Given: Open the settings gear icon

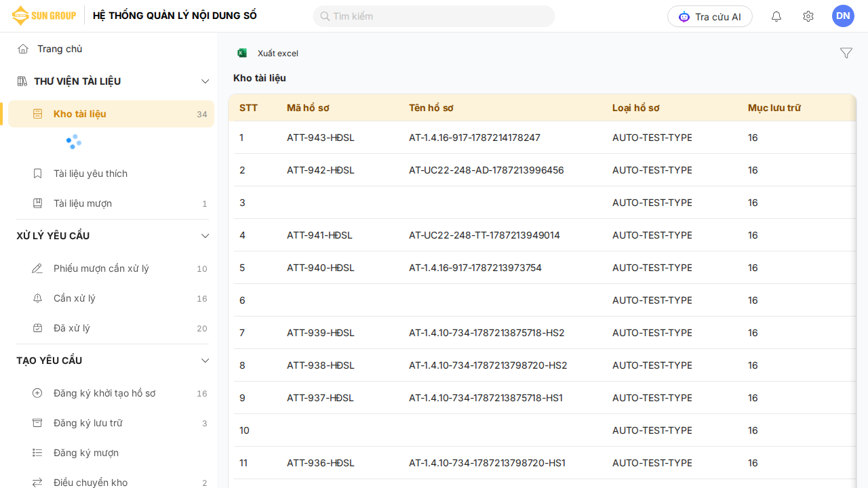Looking at the screenshot, I should click(x=808, y=16).
